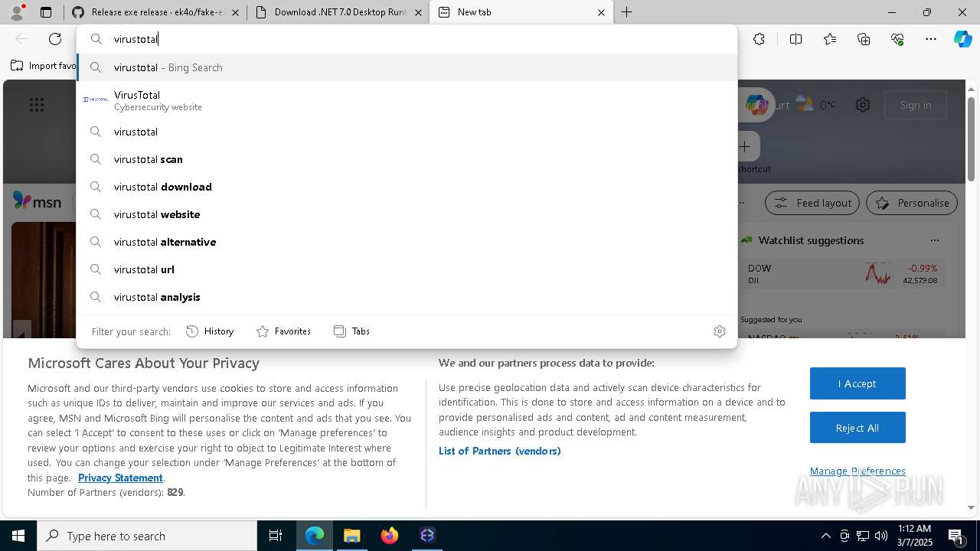Add a new tab with plus icon
The height and width of the screenshot is (551, 980).
[x=626, y=12]
